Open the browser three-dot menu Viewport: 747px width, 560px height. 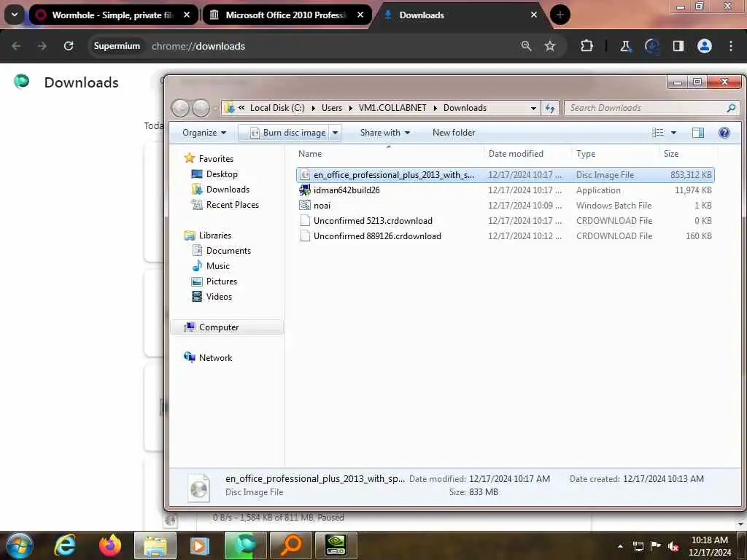(731, 46)
